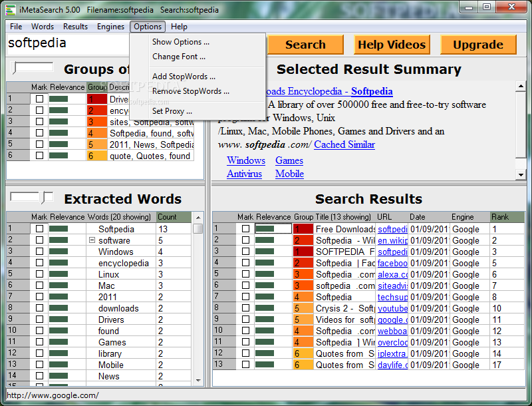This screenshot has height=406, width=532.
Task: Collapse the software word tree node
Action: (x=92, y=240)
